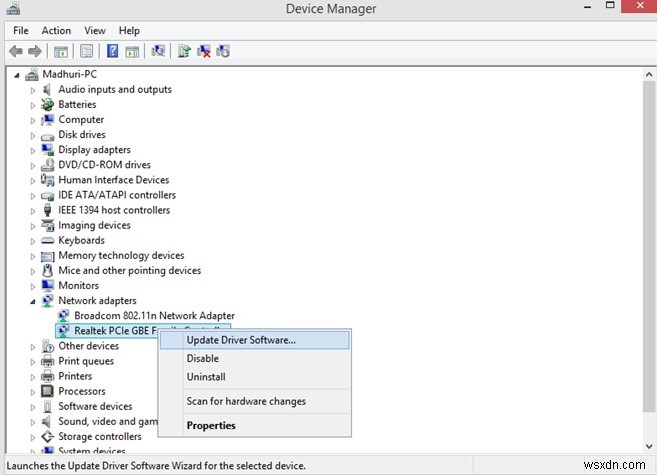Click the vertical scrollbar thumb
This screenshot has height=475, width=657.
coord(649,247)
